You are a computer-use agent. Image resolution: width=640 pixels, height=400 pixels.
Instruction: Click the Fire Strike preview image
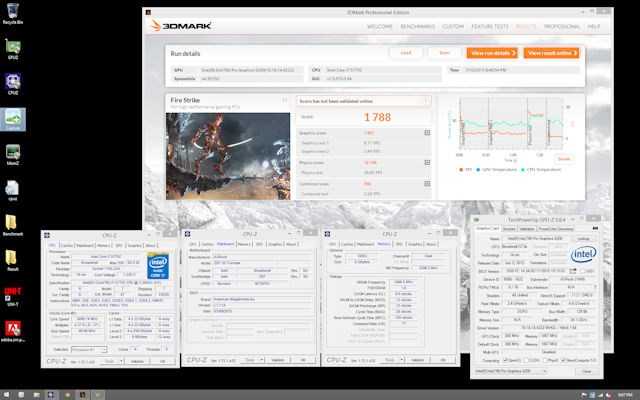(228, 156)
